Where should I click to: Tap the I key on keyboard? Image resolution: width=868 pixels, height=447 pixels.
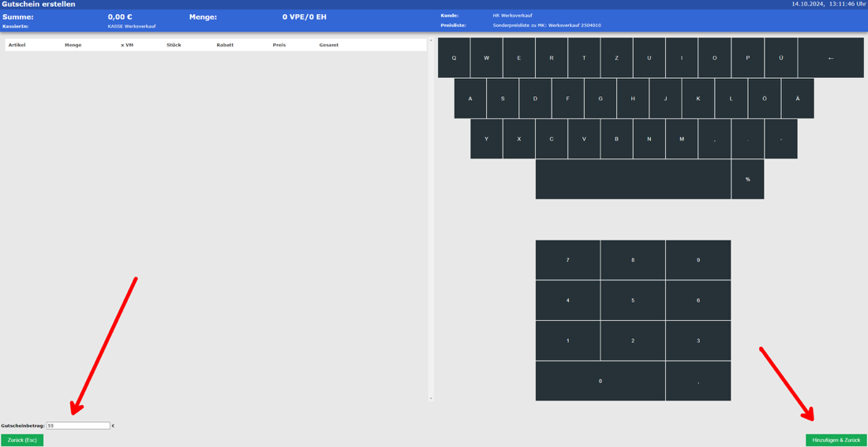point(682,58)
